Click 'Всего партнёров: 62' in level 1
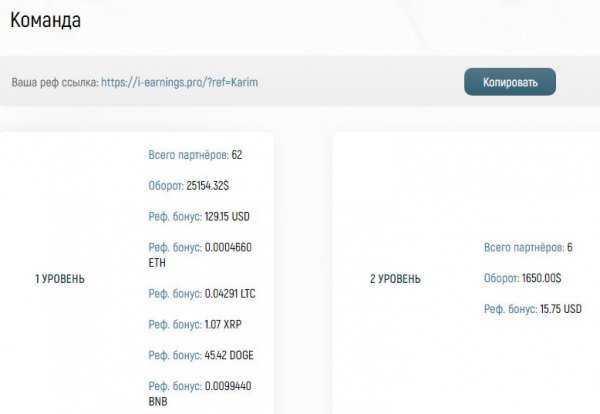This screenshot has width=600, height=414. 195,155
